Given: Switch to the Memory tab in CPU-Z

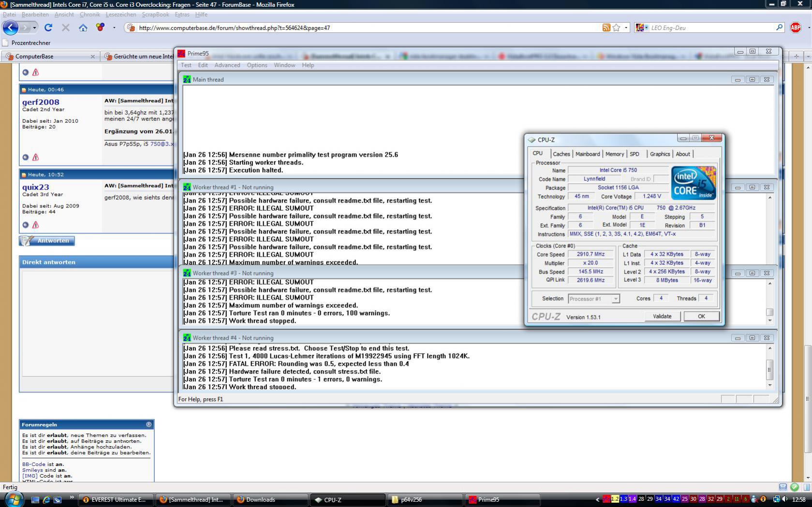Looking at the screenshot, I should click(614, 154).
